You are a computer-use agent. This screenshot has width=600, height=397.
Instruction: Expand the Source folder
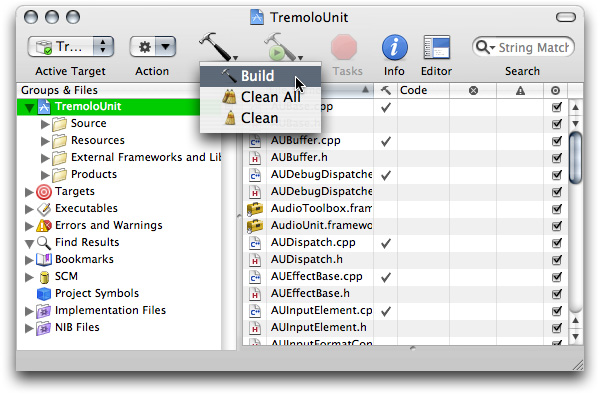coord(45,124)
